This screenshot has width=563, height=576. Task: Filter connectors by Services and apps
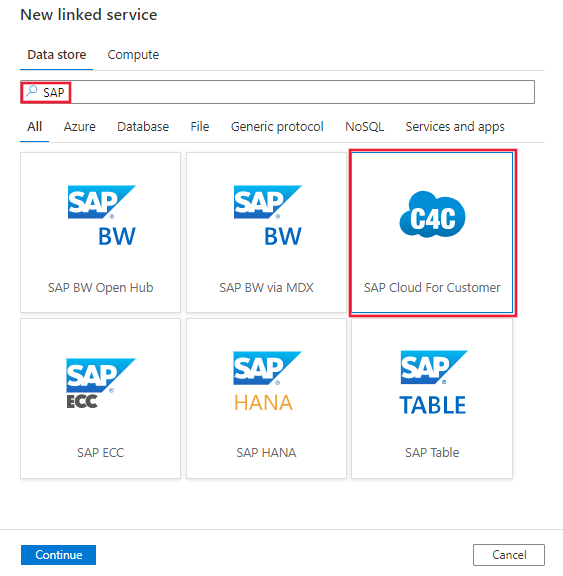click(x=455, y=127)
